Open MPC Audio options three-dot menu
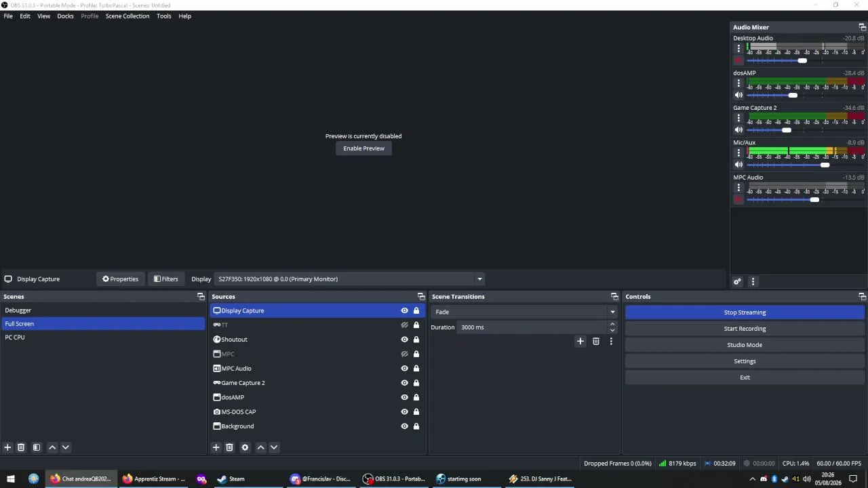 (x=738, y=188)
